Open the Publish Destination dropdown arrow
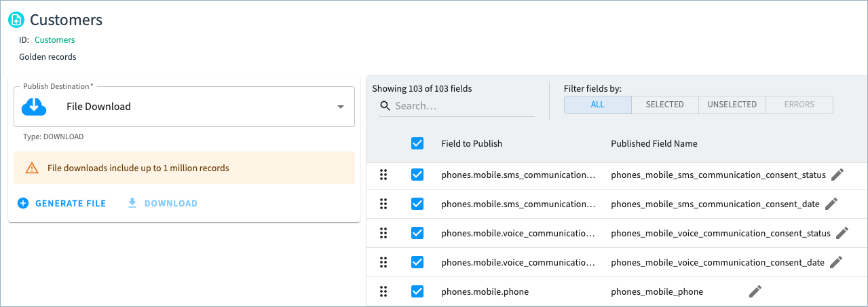The width and height of the screenshot is (868, 307). point(341,107)
